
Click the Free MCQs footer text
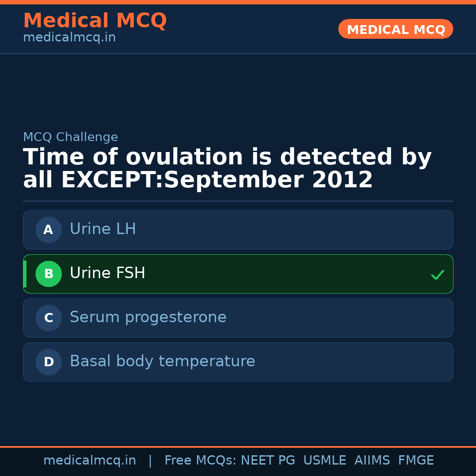(x=201, y=461)
